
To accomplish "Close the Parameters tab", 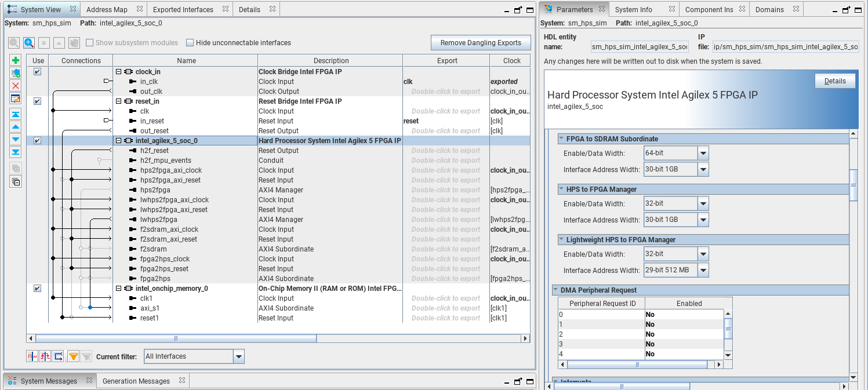I will (602, 9).
